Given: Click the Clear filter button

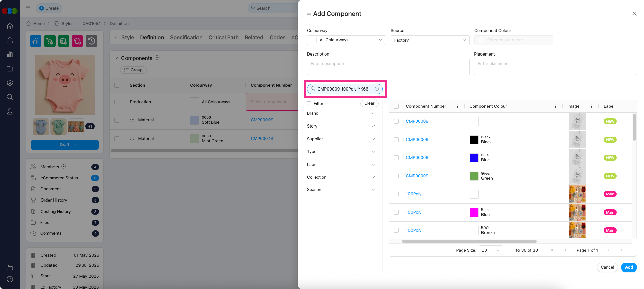Looking at the screenshot, I should click(369, 103).
